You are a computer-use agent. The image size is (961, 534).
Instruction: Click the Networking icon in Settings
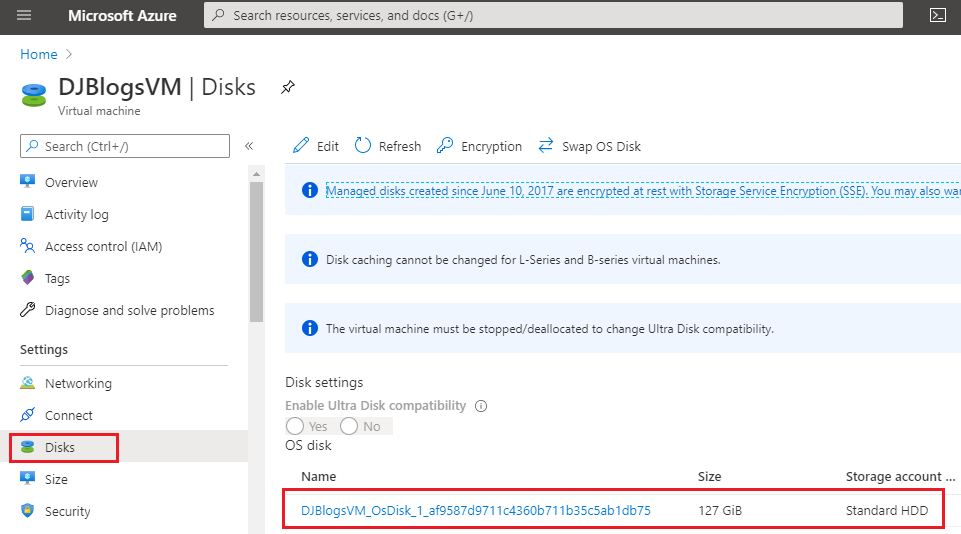[x=28, y=383]
